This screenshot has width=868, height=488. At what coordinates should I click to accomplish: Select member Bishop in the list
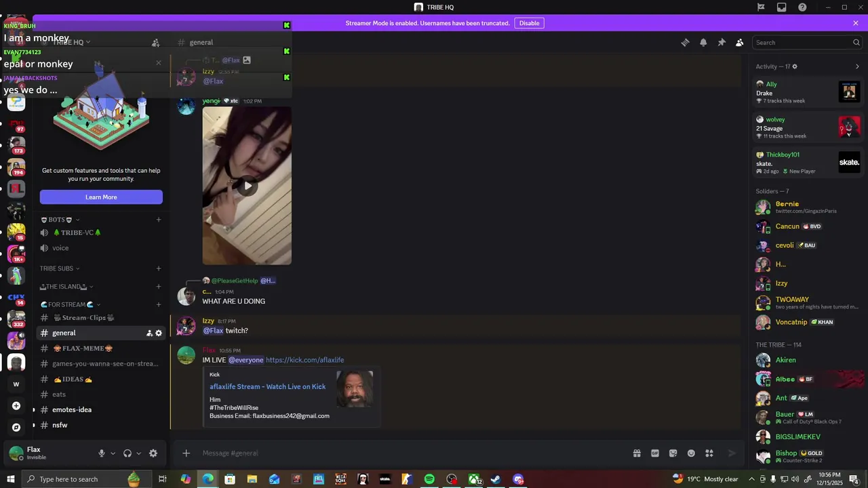[x=807, y=456]
